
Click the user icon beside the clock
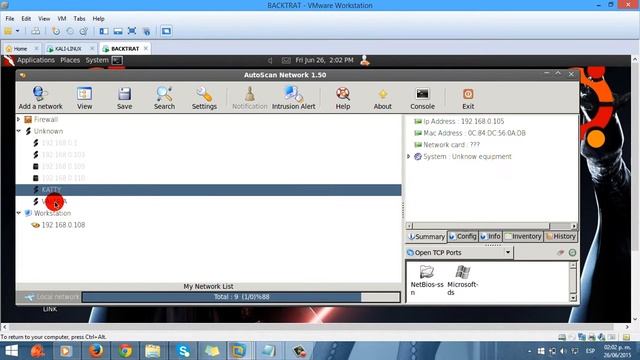(x=365, y=60)
